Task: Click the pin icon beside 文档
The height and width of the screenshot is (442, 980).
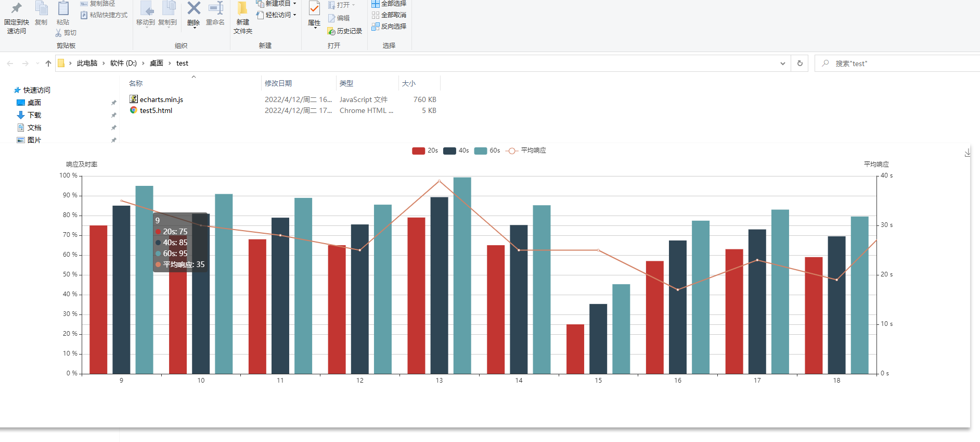Action: [x=113, y=128]
